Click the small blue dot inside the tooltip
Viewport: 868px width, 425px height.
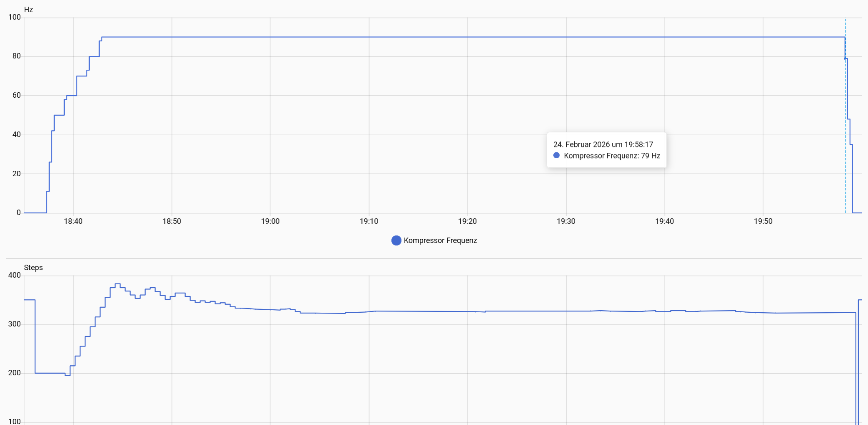coord(556,155)
